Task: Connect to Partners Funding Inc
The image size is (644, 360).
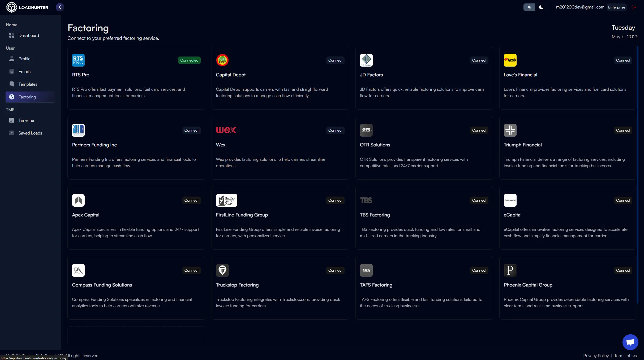Action: (x=191, y=130)
